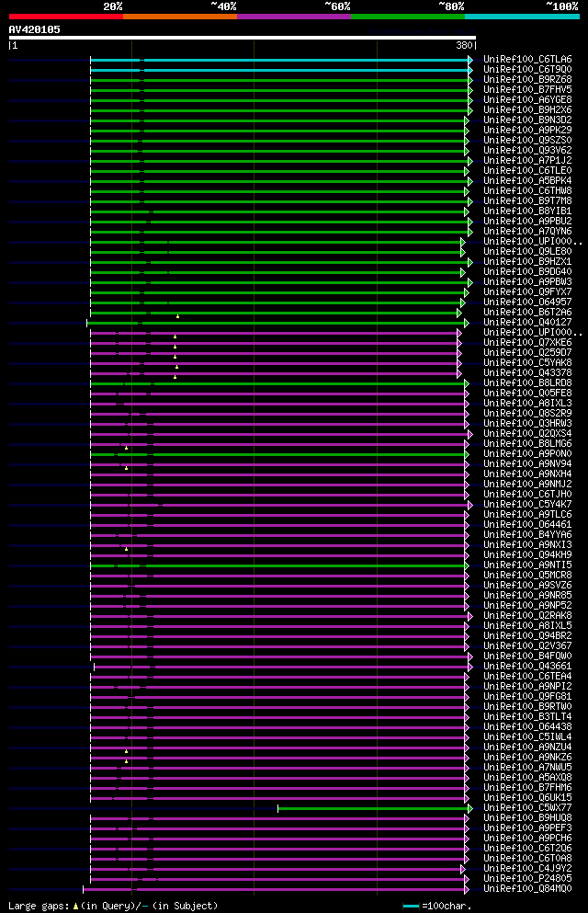This screenshot has width=588, height=913.
Task: Click the UniRef100_A8IXL3 label
Action: point(527,403)
